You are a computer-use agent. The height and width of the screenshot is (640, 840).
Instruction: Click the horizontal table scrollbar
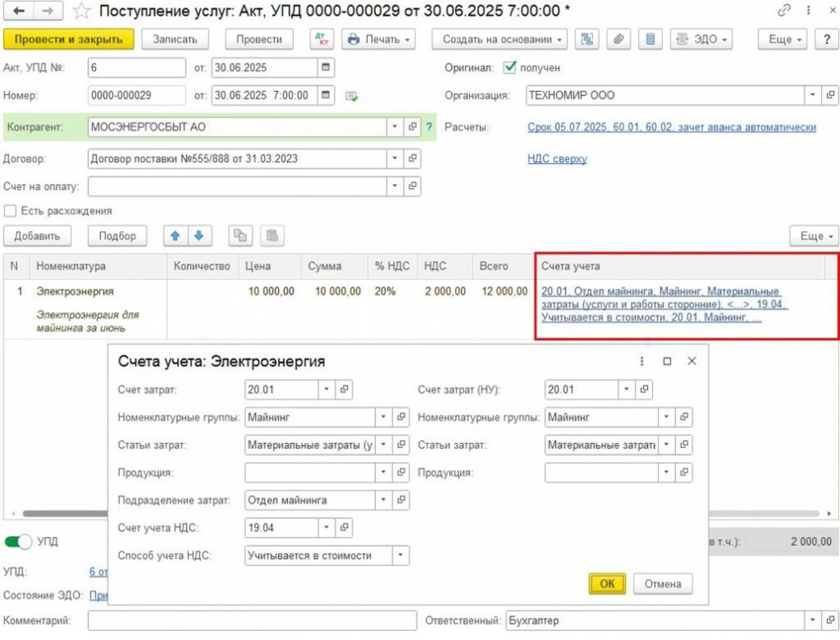point(66,513)
